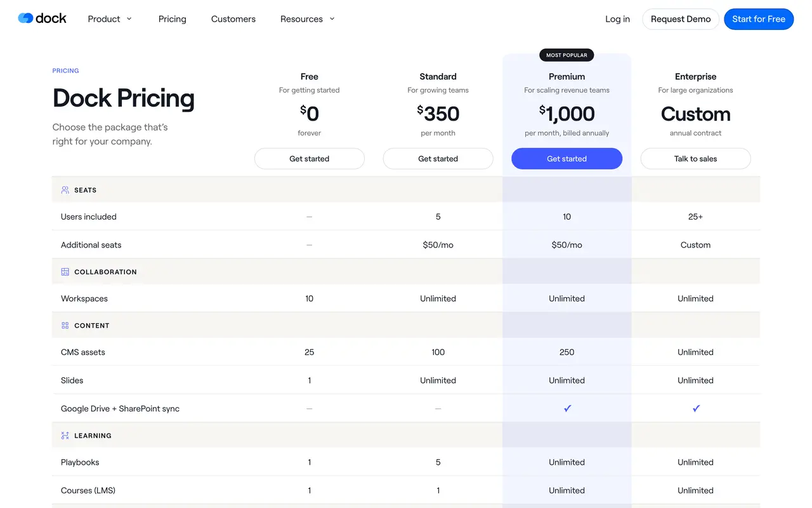Image resolution: width=812 pixels, height=508 pixels.
Task: Click Free CMS assets value 25
Action: [310, 352]
